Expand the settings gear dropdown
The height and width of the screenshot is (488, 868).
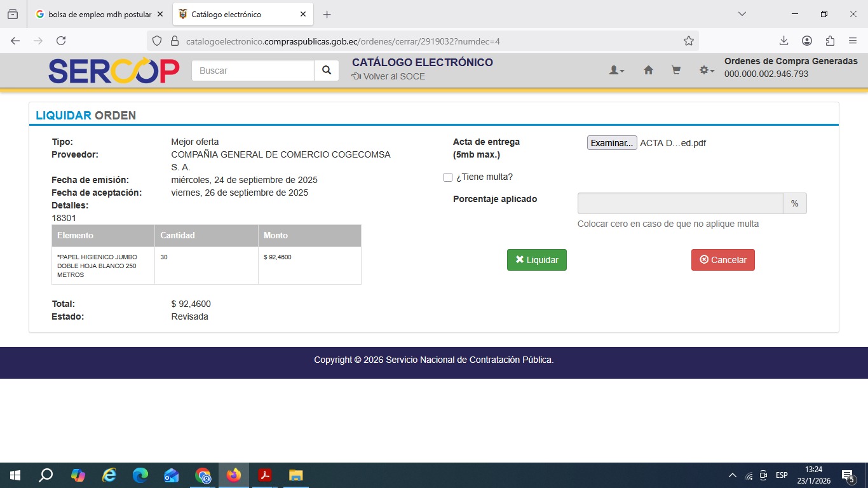(x=707, y=71)
